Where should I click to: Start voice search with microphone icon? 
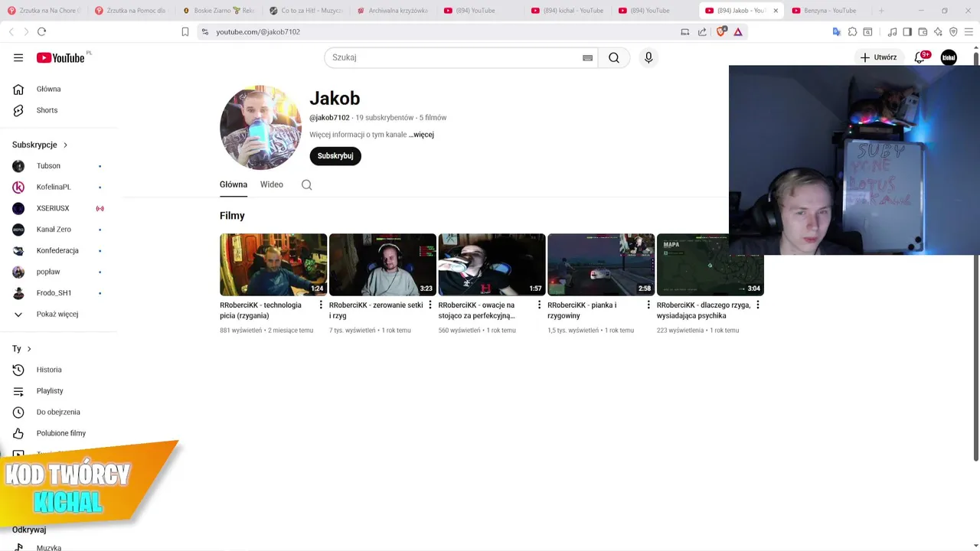(x=648, y=57)
